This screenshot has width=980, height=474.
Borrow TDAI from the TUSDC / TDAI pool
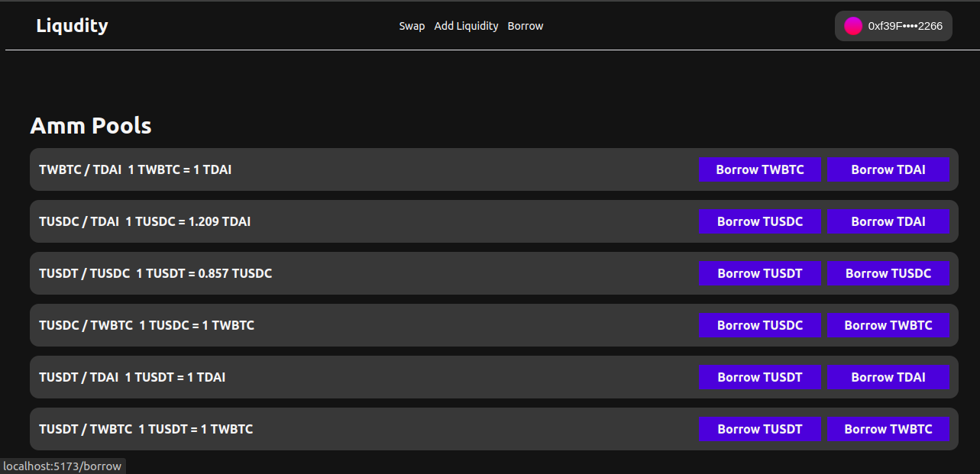[888, 221]
